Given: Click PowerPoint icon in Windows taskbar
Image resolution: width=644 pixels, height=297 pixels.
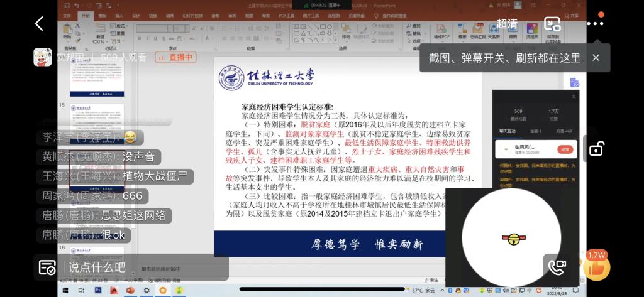Looking at the screenshot, I should pyautogui.click(x=130, y=290).
